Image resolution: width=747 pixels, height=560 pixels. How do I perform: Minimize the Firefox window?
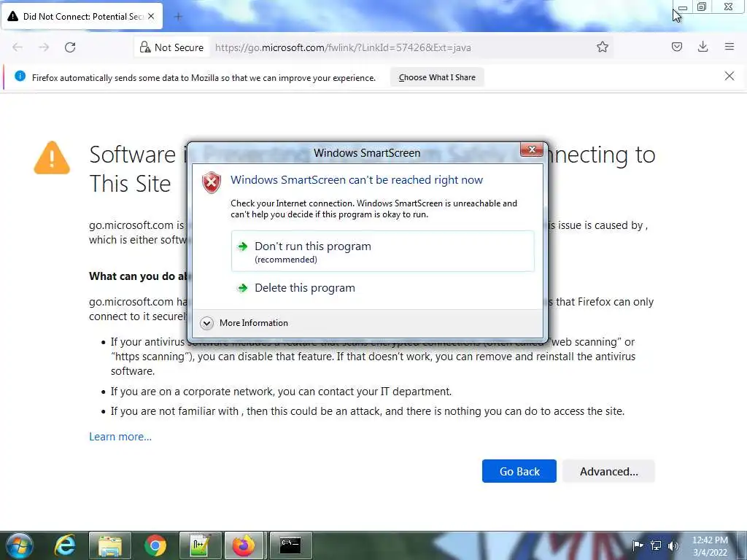pyautogui.click(x=683, y=7)
